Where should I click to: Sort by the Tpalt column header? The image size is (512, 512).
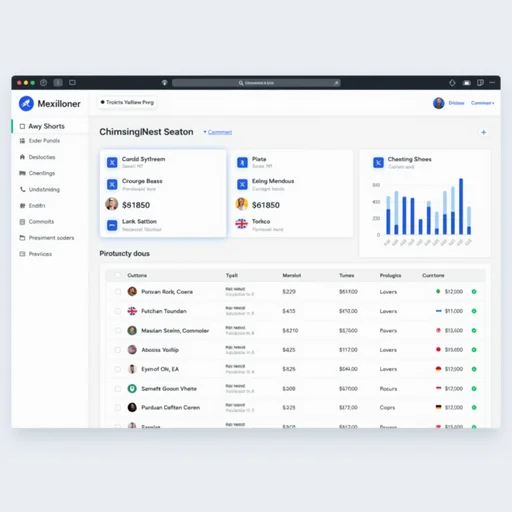click(232, 275)
